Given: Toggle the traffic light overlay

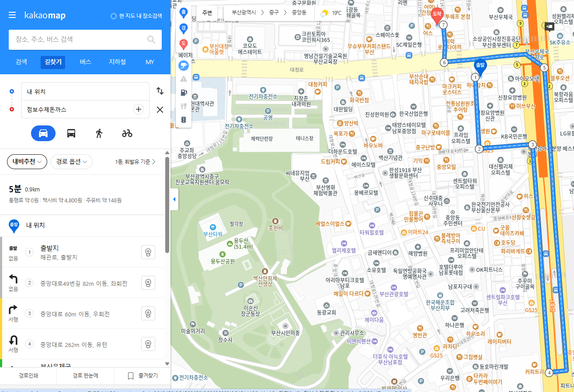Looking at the screenshot, I should (184, 119).
